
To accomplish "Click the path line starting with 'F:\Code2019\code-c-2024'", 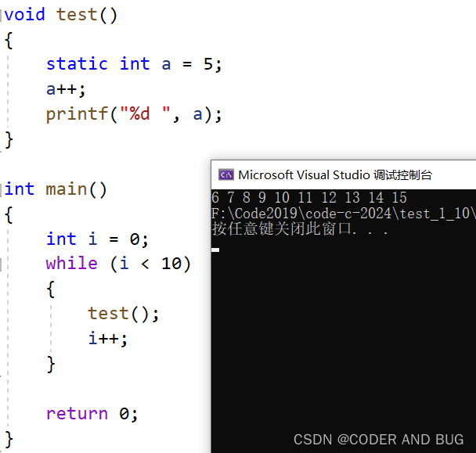I will click(x=344, y=214).
